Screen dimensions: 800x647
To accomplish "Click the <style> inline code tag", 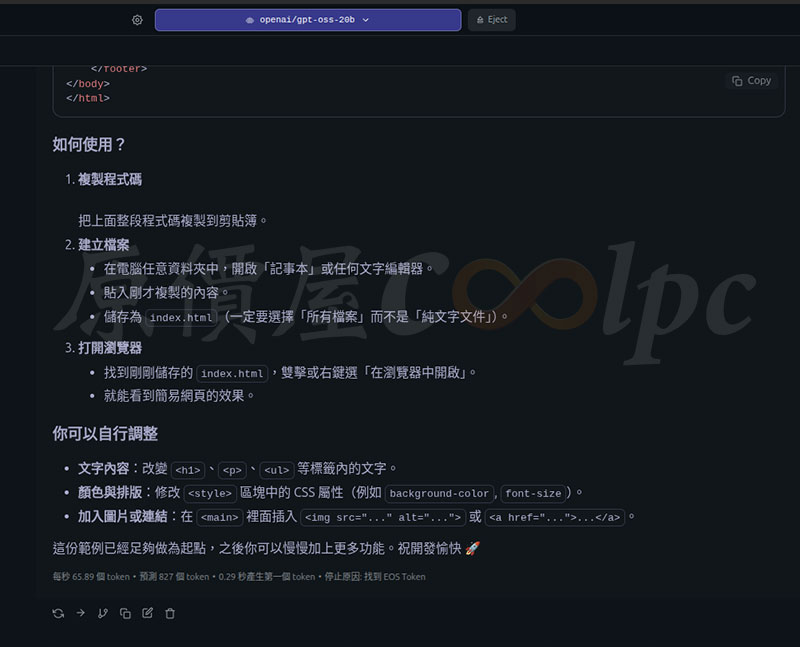I will (210, 494).
